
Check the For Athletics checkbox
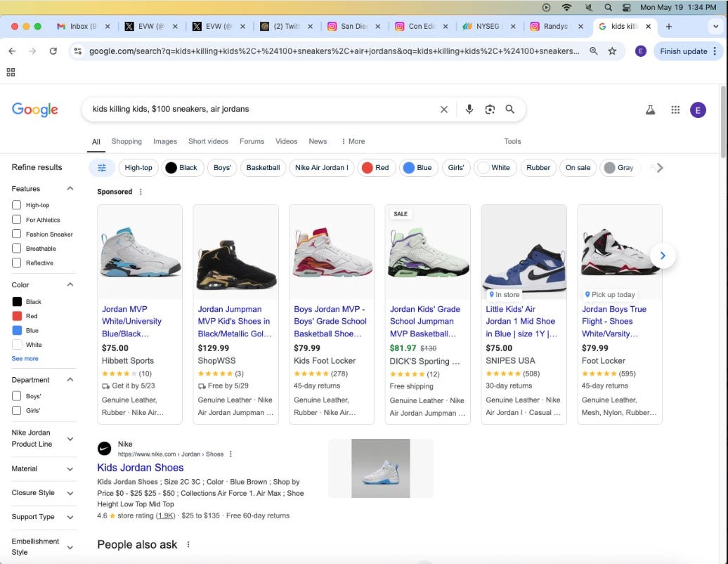(16, 220)
